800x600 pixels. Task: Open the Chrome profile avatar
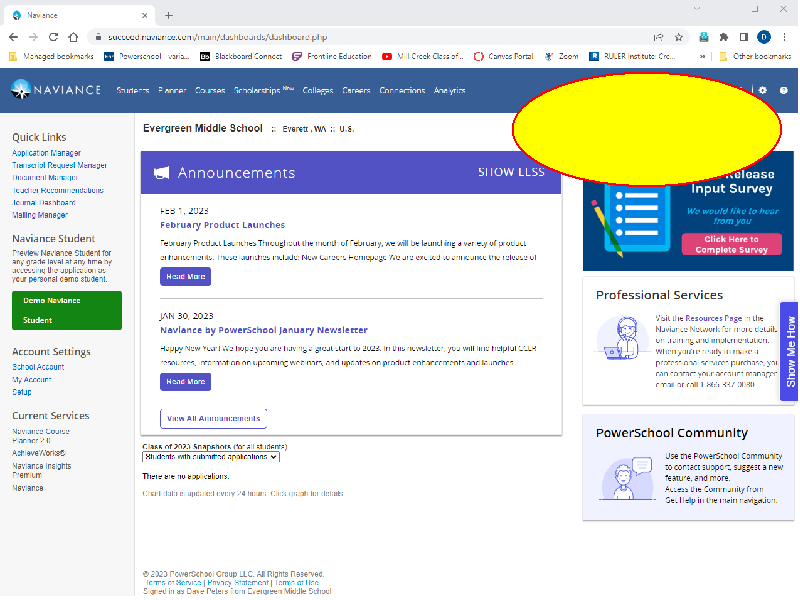(x=764, y=37)
